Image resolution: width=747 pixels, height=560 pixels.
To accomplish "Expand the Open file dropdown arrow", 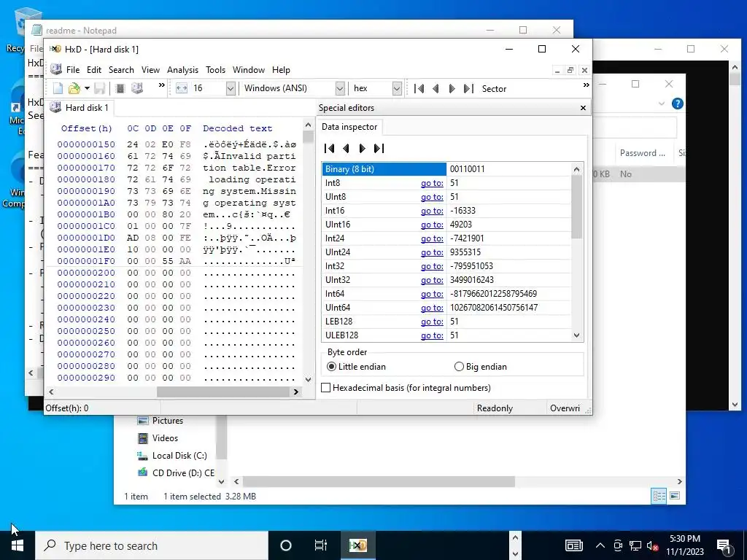I will [87, 88].
